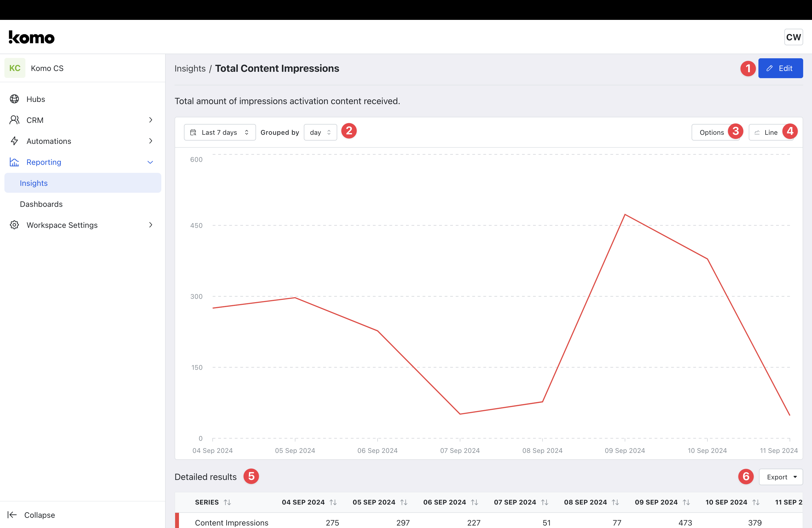Click the red Content Impressions series swatch

[177, 521]
